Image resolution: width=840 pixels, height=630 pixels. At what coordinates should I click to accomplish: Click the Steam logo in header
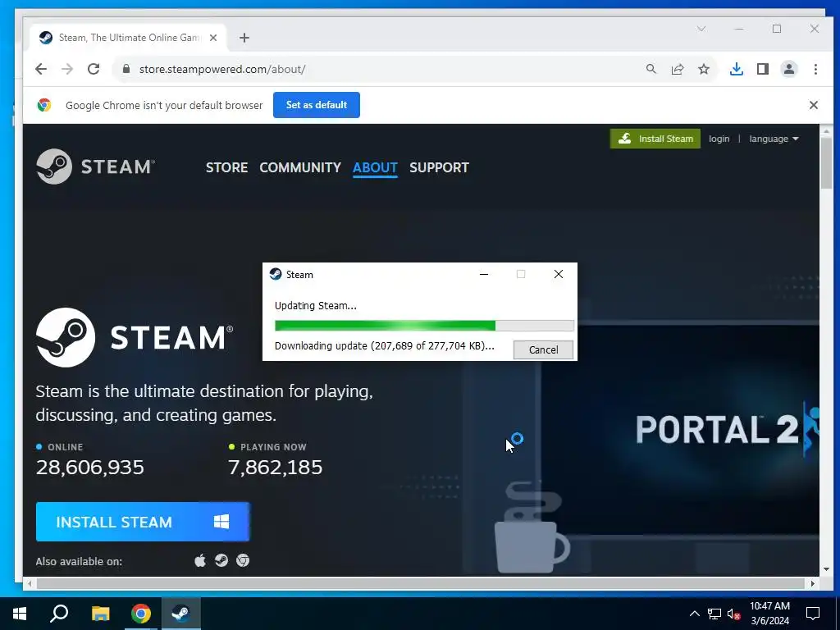(x=95, y=167)
